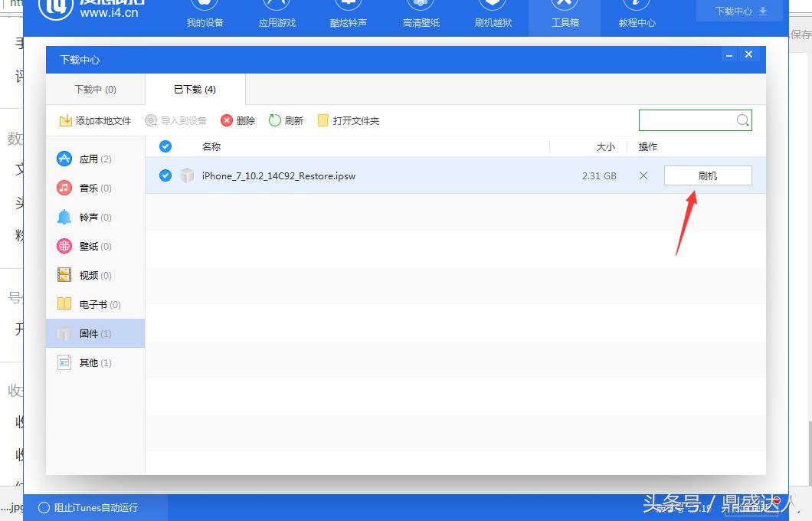The image size is (812, 521).
Task: Click 添加本地文件 to add local file
Action: 95,120
